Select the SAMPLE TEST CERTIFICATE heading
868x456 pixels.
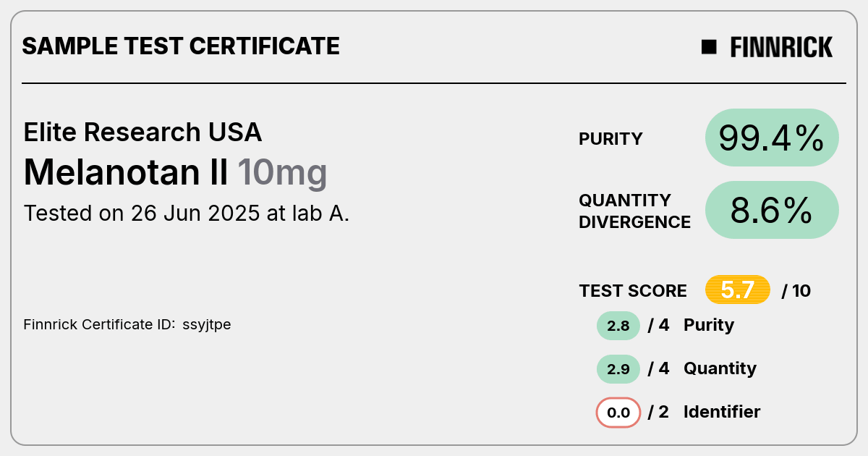[181, 46]
